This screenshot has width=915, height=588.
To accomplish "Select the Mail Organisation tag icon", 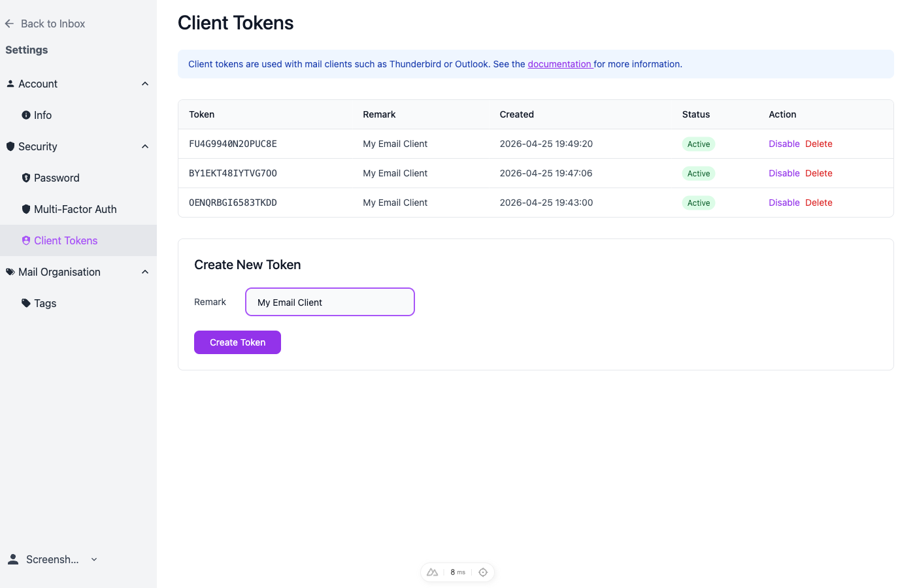I will pyautogui.click(x=9, y=272).
